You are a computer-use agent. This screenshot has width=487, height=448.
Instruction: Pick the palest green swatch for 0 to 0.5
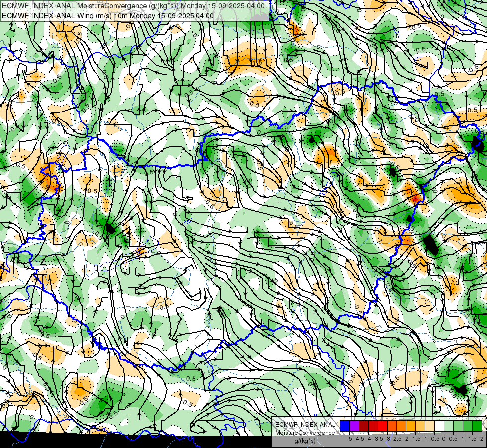[449, 426]
